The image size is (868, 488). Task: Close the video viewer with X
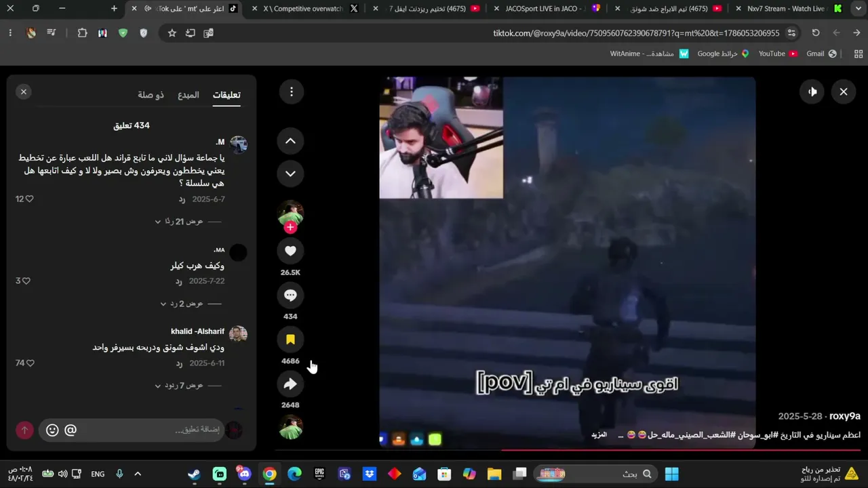click(844, 91)
